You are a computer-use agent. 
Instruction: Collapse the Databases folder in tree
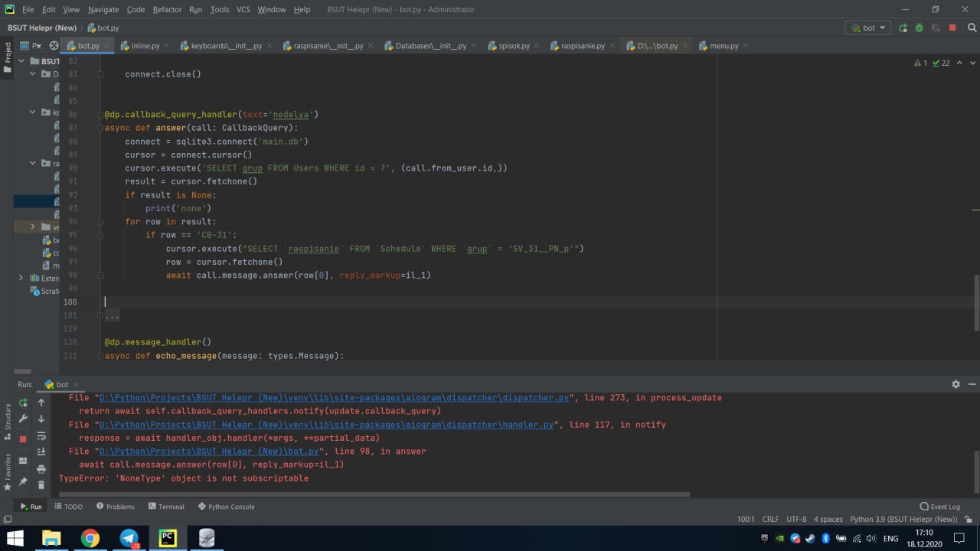33,74
